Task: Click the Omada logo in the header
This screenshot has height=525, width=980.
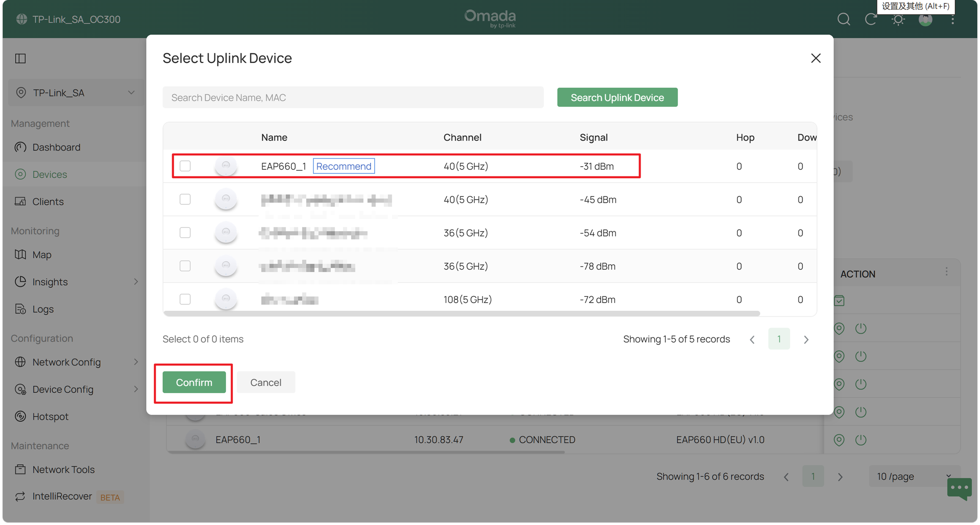Action: [490, 19]
